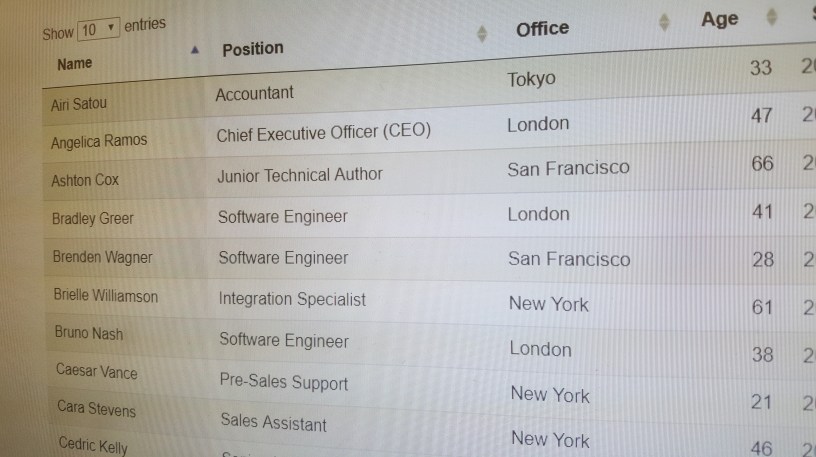Select the Angelica Ramos name cell

click(98, 142)
